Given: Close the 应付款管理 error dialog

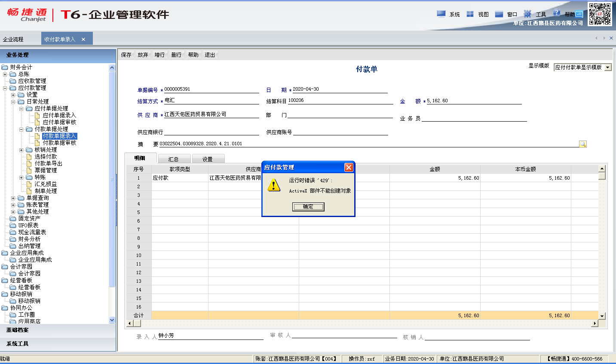Looking at the screenshot, I should point(349,167).
